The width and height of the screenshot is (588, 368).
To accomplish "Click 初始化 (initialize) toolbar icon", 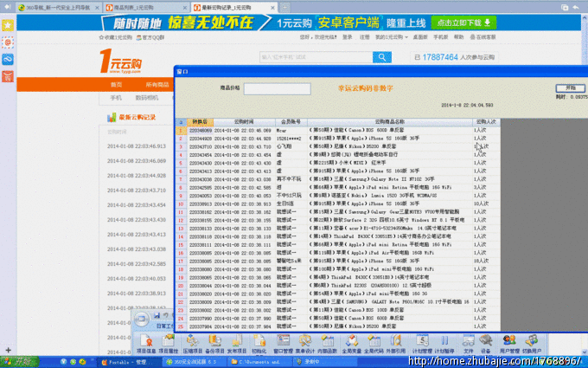I will (x=259, y=344).
